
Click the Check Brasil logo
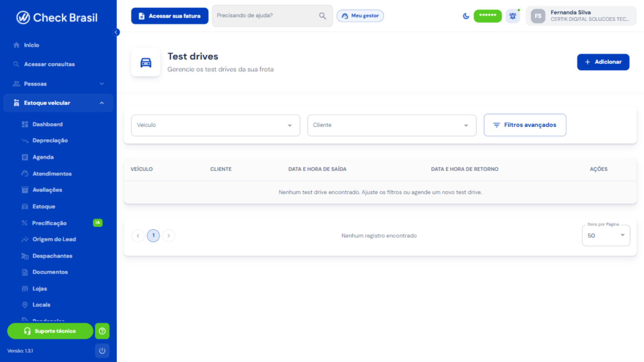pyautogui.click(x=57, y=18)
